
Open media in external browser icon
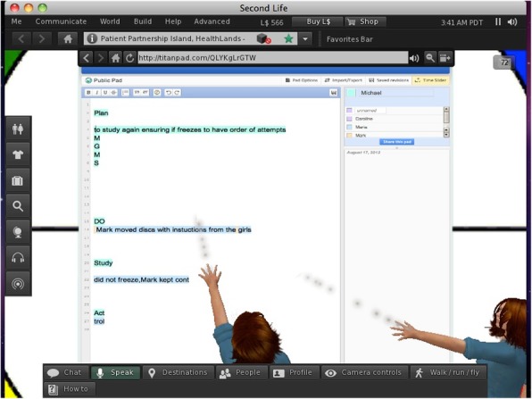(445, 58)
